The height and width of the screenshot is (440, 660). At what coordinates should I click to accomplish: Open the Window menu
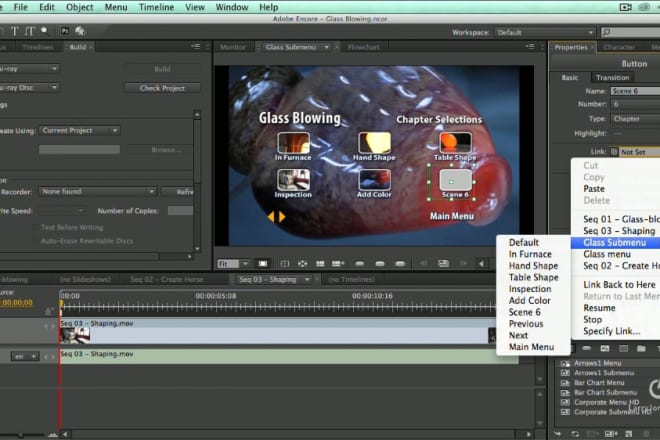point(232,7)
